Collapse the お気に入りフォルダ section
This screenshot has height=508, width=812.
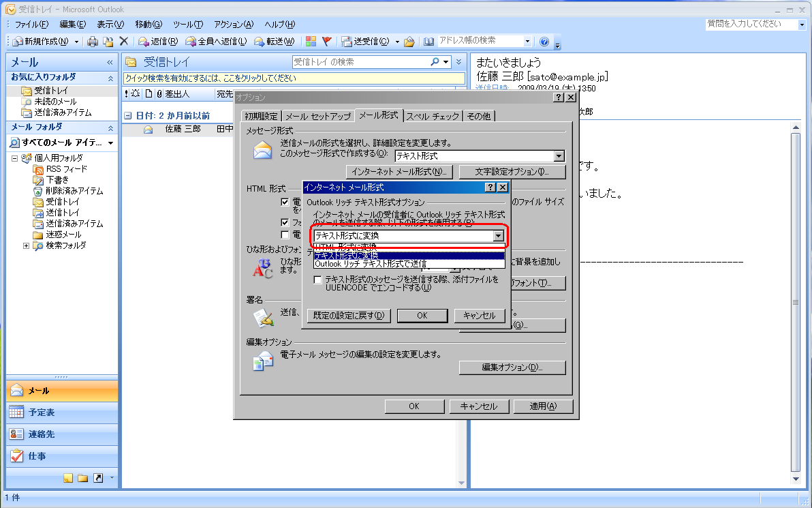click(110, 78)
